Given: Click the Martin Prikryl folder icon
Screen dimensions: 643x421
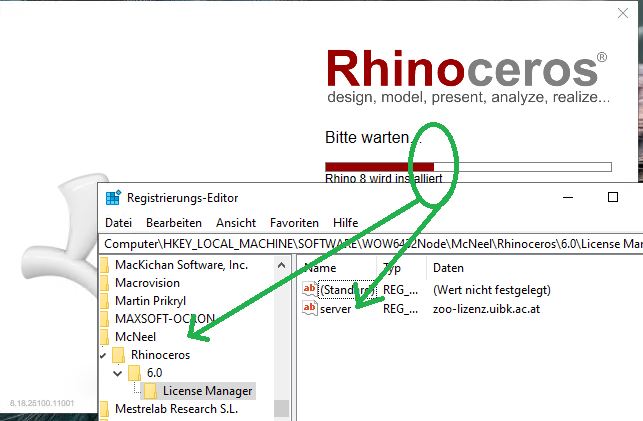Looking at the screenshot, I should tap(105, 301).
